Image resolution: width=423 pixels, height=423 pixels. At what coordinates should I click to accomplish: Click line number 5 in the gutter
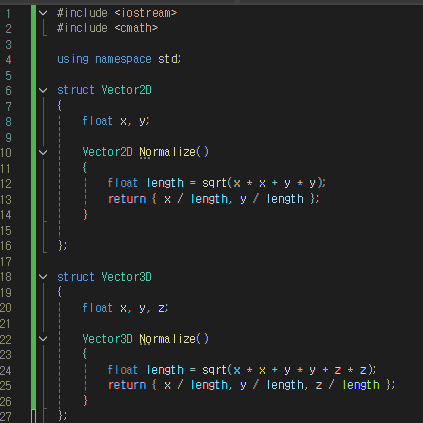(x=8, y=75)
